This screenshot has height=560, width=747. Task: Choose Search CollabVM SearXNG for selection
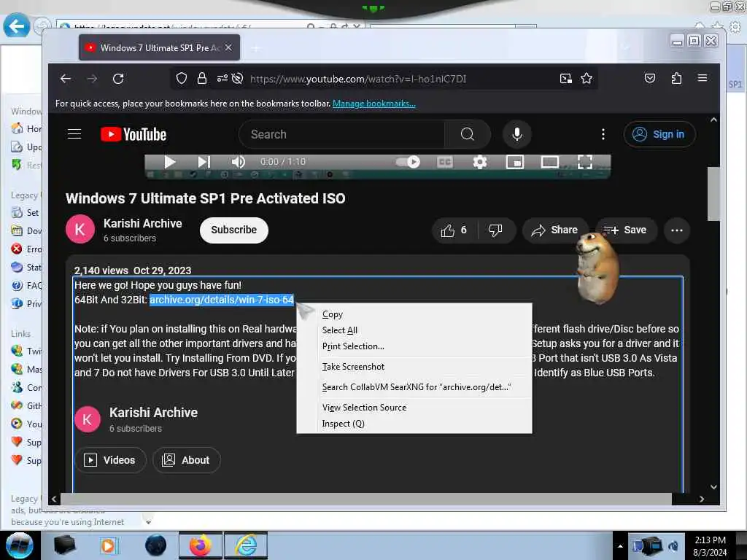(x=414, y=387)
